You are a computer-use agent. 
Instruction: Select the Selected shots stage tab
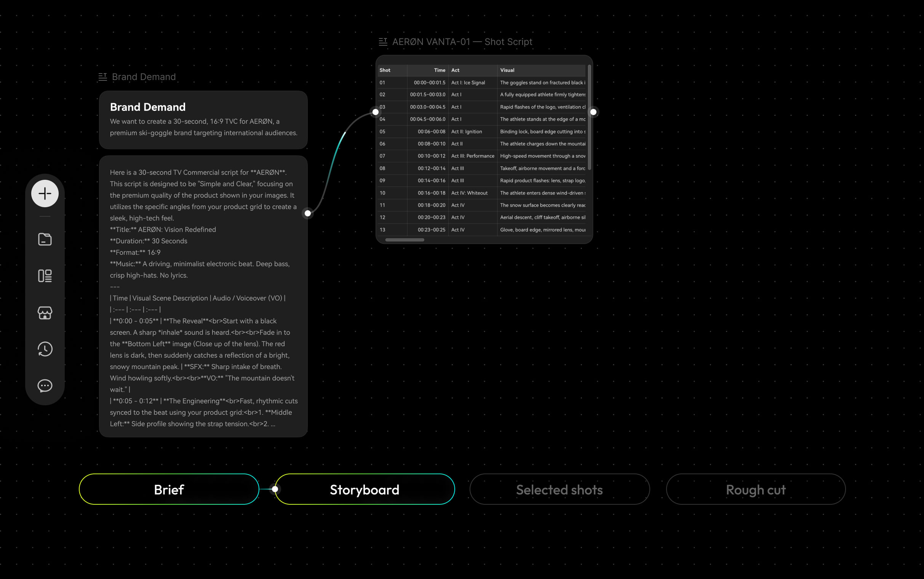pos(560,489)
